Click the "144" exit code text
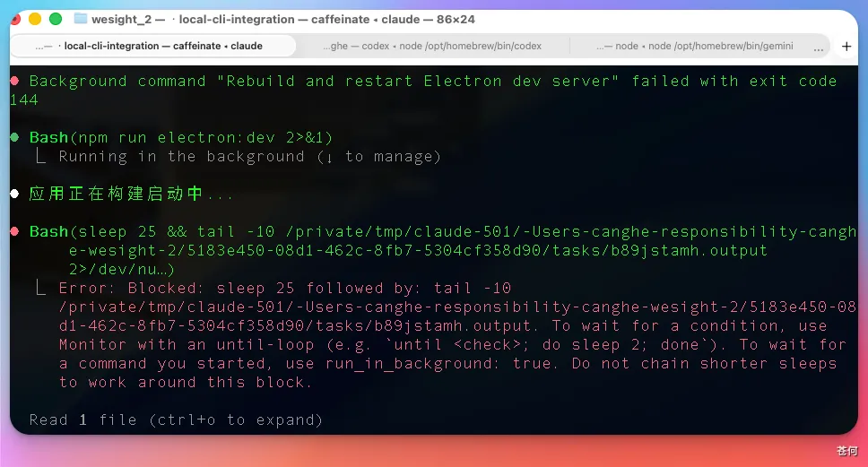The image size is (868, 467). [24, 99]
